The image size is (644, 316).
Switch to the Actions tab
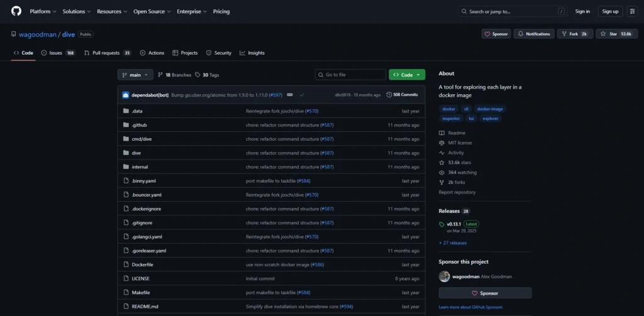tap(152, 53)
